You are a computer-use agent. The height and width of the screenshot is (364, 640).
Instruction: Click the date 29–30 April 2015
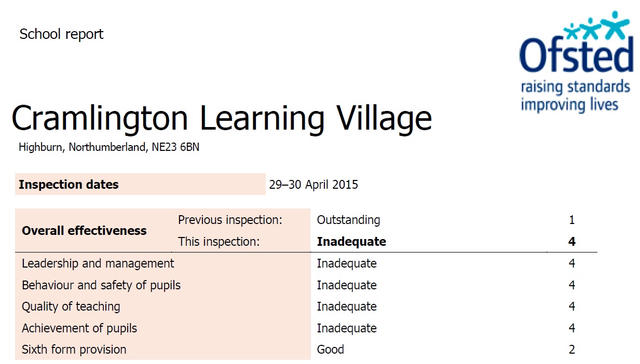314,185
